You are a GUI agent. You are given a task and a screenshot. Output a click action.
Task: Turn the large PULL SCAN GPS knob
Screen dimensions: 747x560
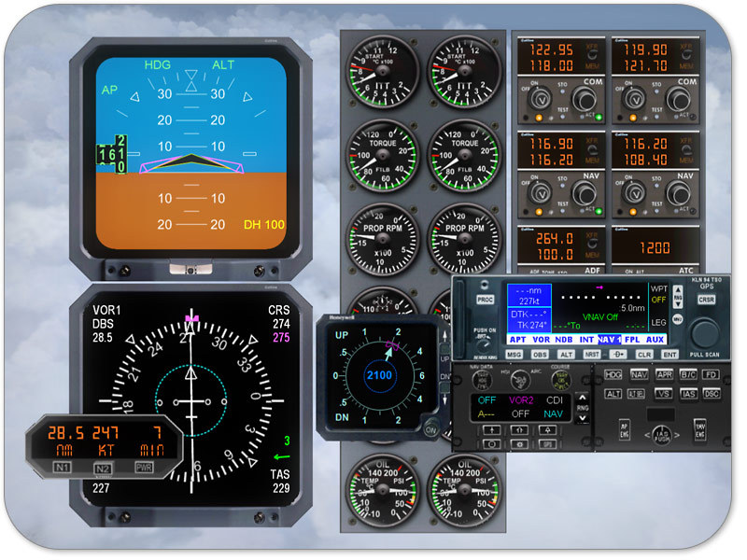pyautogui.click(x=705, y=333)
